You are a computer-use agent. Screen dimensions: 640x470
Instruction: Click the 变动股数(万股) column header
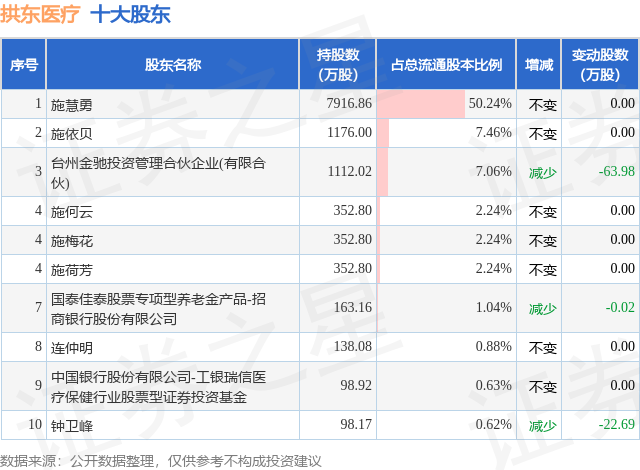(x=600, y=64)
